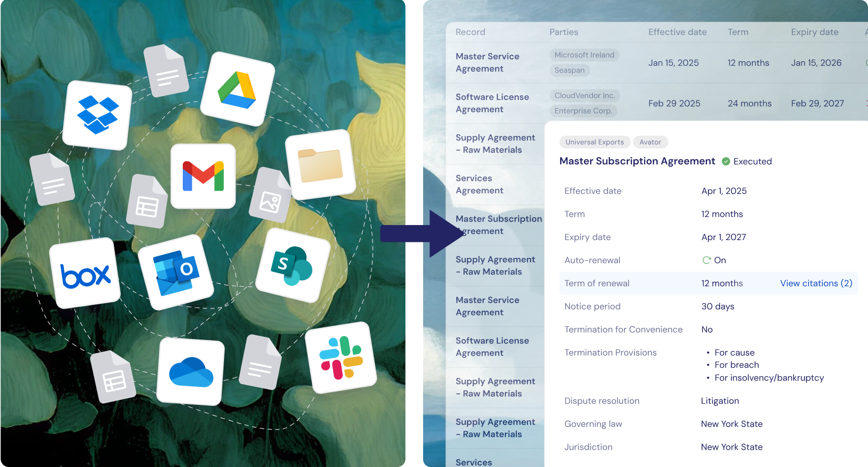Image resolution: width=868 pixels, height=467 pixels.
Task: Click the Apr 1, 2025 effective date value
Action: tap(724, 191)
